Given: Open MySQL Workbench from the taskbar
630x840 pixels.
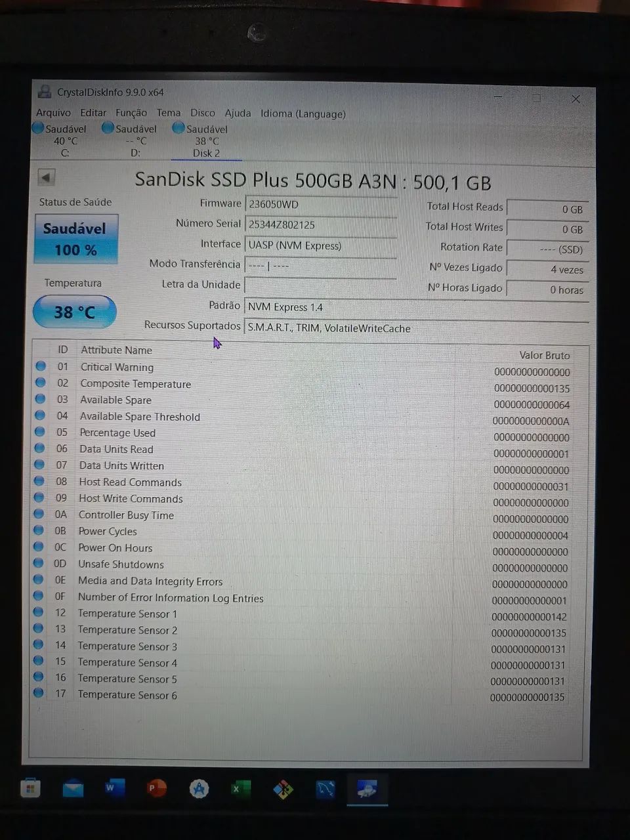Looking at the screenshot, I should tap(325, 789).
